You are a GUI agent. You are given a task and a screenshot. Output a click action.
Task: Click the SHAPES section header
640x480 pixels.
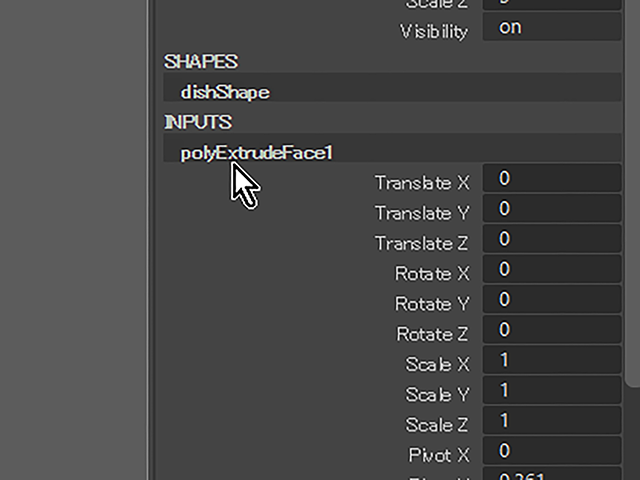click(201, 62)
